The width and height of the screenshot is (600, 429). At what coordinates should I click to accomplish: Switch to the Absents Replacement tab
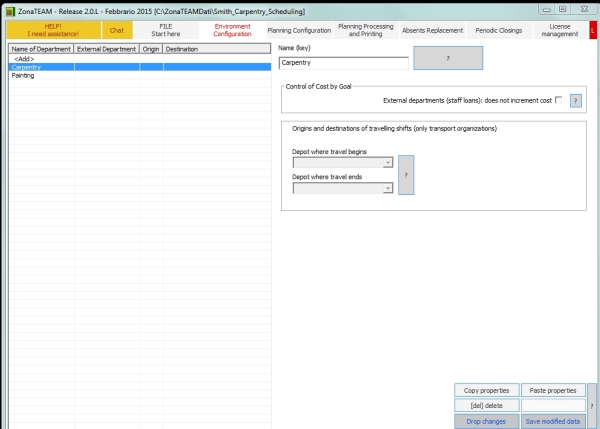pos(432,30)
